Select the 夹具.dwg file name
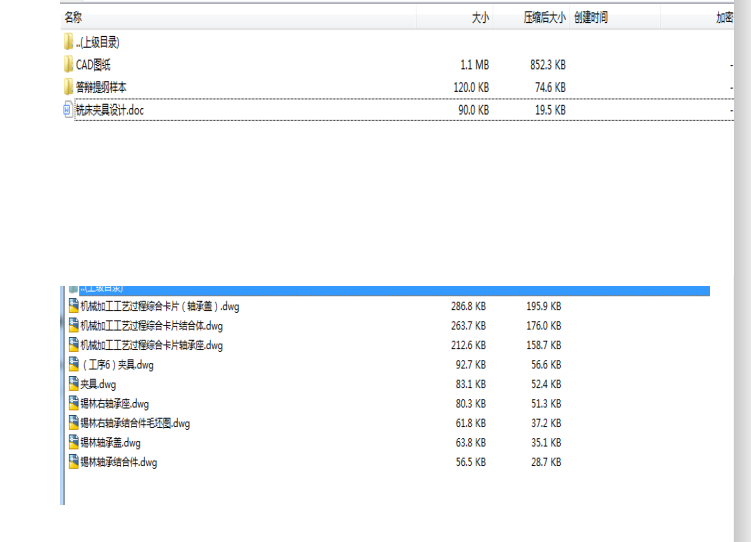This screenshot has width=751, height=542. click(x=98, y=384)
